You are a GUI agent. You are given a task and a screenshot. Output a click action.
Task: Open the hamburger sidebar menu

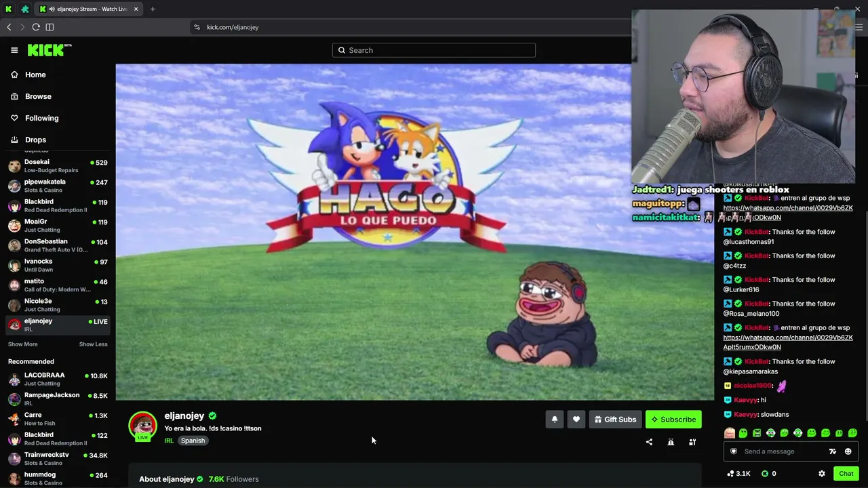(x=14, y=50)
